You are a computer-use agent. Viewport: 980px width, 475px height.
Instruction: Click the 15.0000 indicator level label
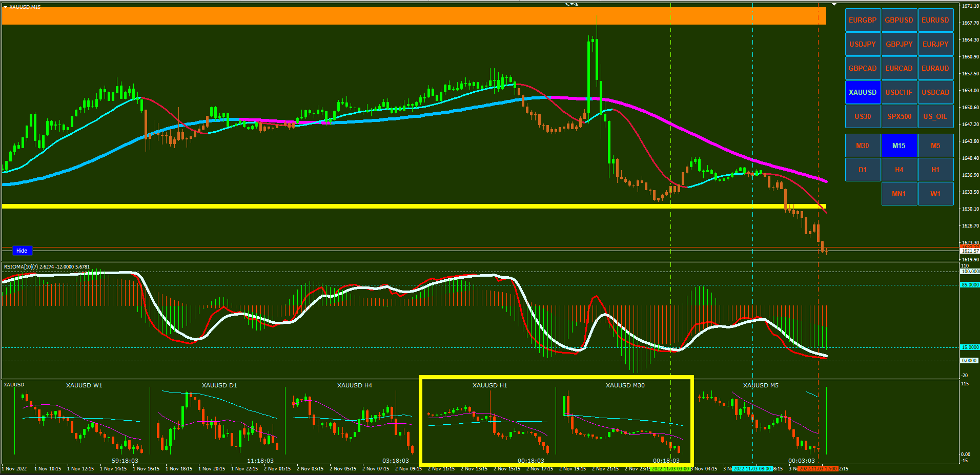click(970, 347)
